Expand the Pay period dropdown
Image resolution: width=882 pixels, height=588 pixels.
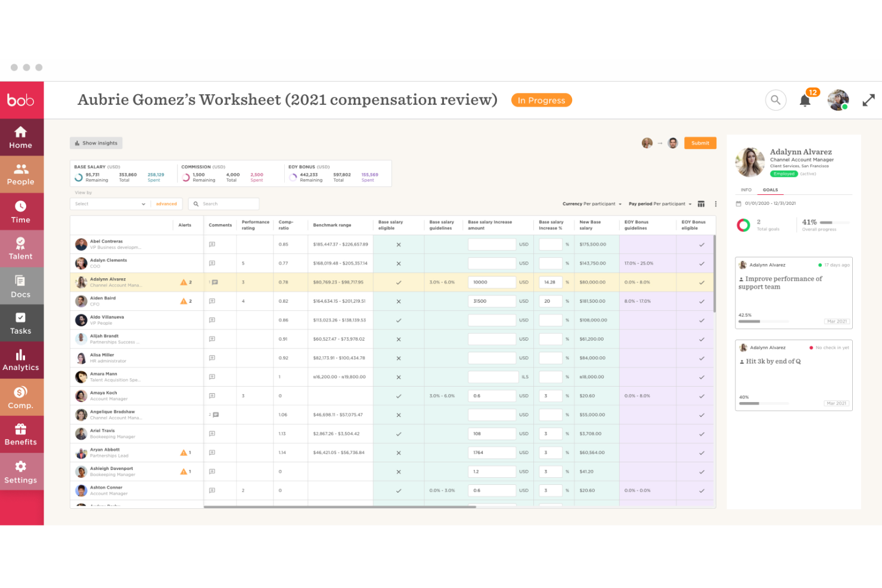pos(660,204)
